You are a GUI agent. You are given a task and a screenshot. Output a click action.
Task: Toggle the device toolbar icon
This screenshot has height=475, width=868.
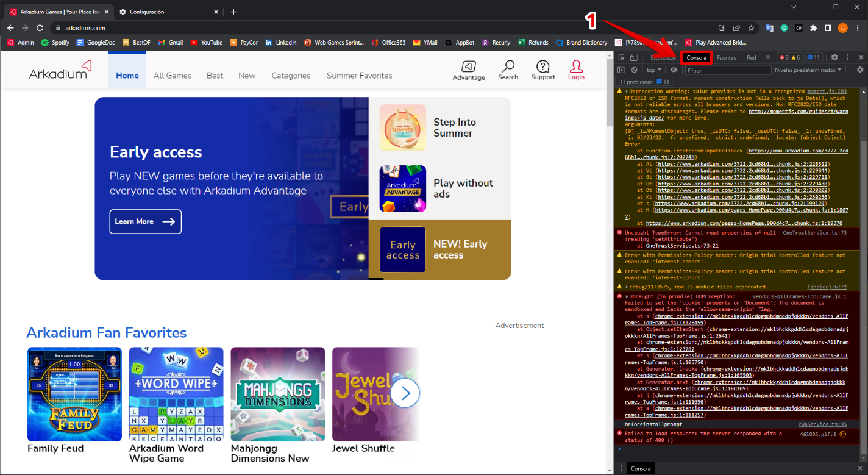coord(633,58)
